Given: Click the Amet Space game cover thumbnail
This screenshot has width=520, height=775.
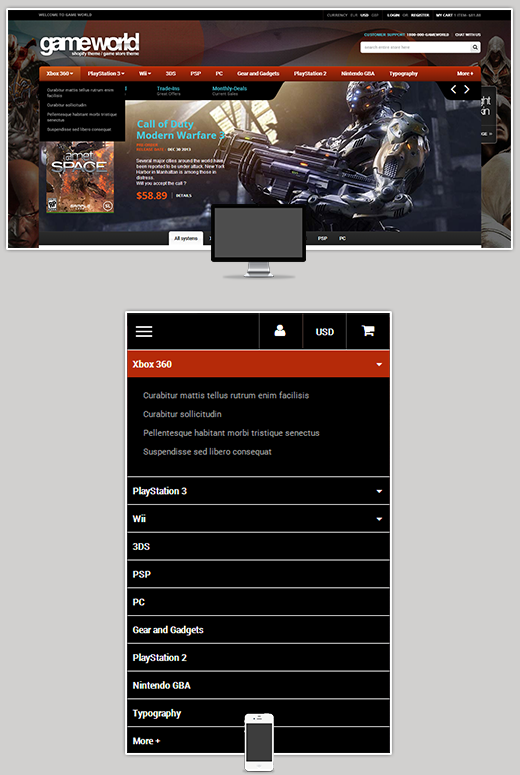Looking at the screenshot, I should tap(80, 178).
